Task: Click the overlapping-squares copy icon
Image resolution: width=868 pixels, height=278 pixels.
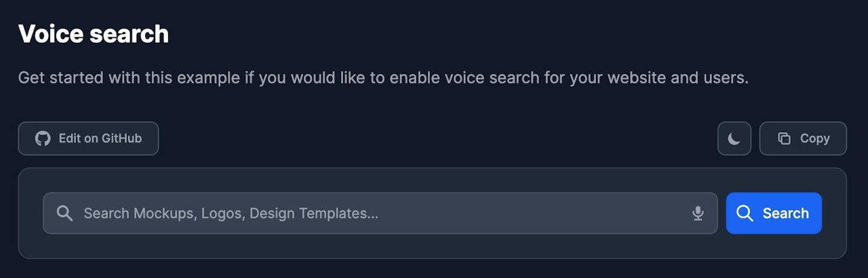Action: (x=784, y=138)
